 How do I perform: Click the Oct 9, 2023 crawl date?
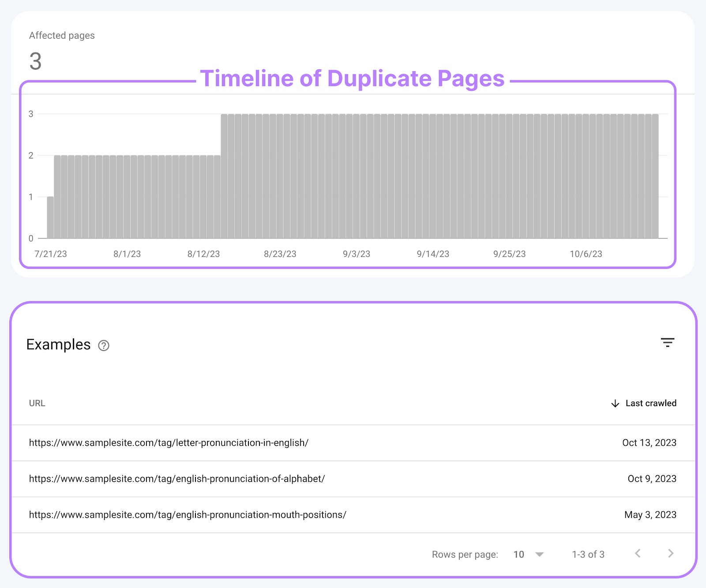coord(652,479)
